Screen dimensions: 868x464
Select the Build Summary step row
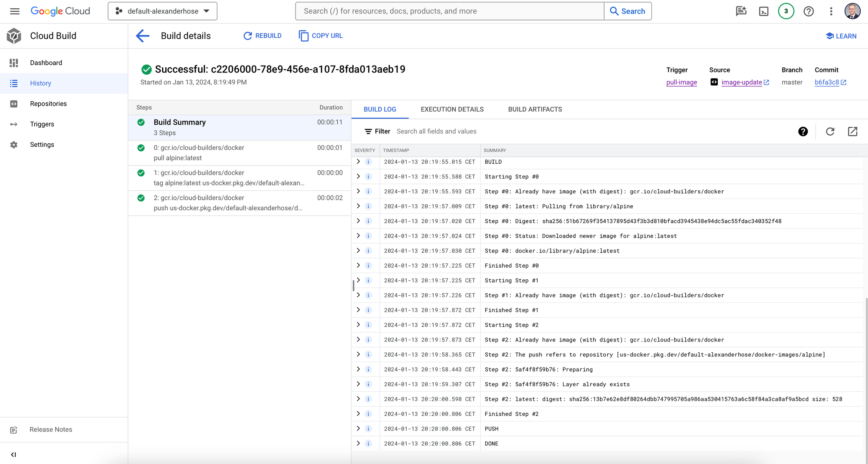240,128
